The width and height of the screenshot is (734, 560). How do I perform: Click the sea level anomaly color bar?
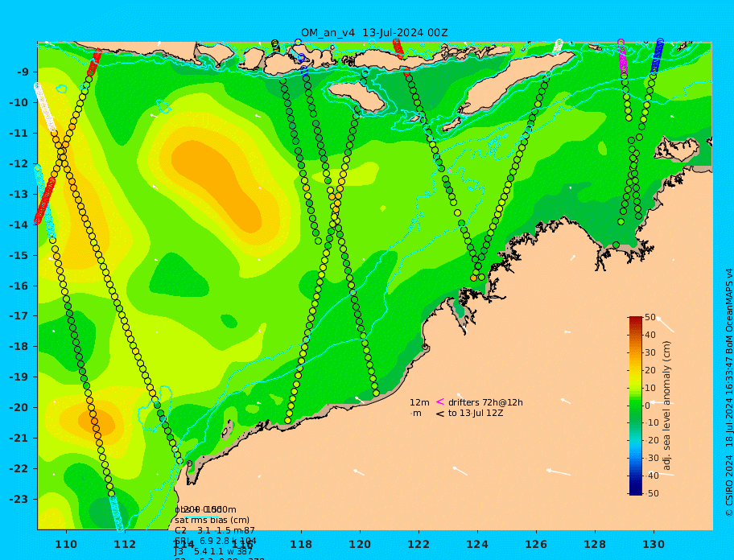coord(636,406)
